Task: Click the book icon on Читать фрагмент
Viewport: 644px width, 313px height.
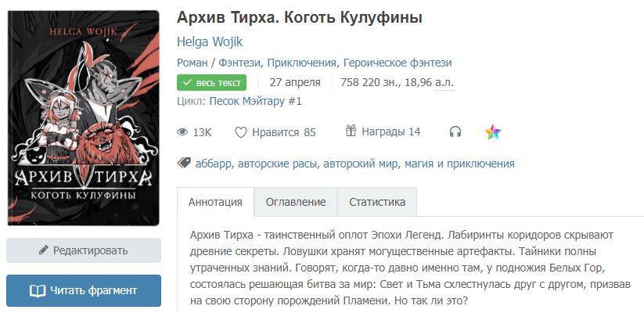Action: (x=38, y=290)
